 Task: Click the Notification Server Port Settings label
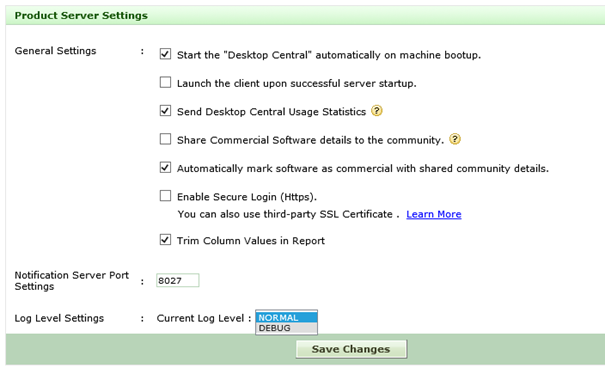click(x=72, y=281)
